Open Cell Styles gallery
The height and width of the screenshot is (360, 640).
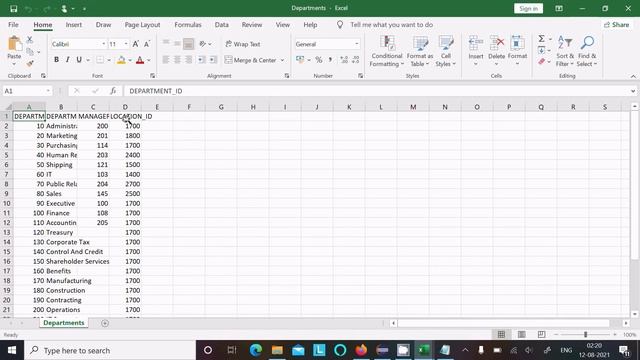tap(445, 51)
